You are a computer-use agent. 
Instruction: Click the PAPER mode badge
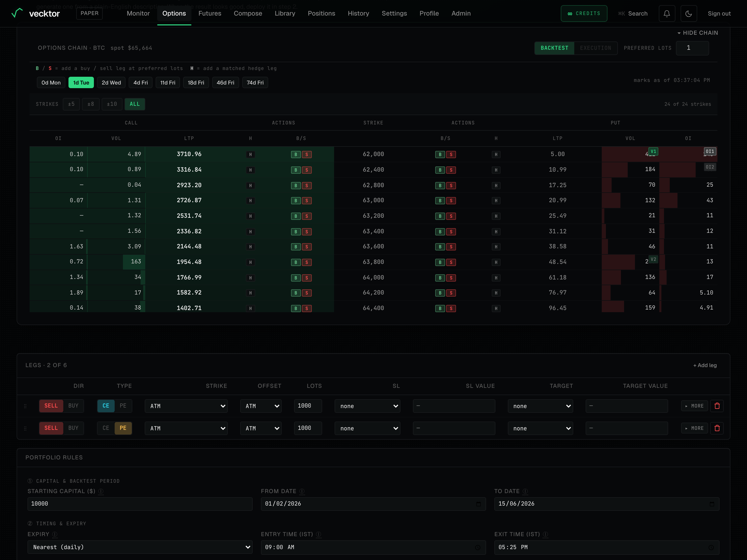click(x=89, y=13)
